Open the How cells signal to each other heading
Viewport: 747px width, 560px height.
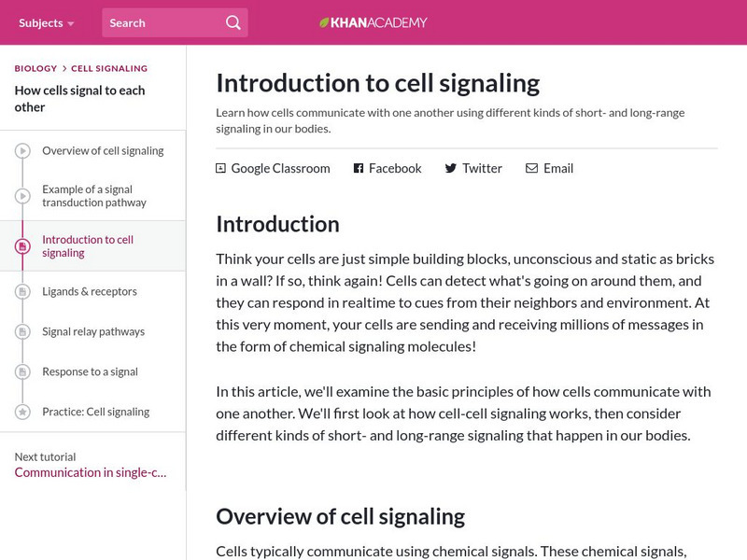[79, 99]
